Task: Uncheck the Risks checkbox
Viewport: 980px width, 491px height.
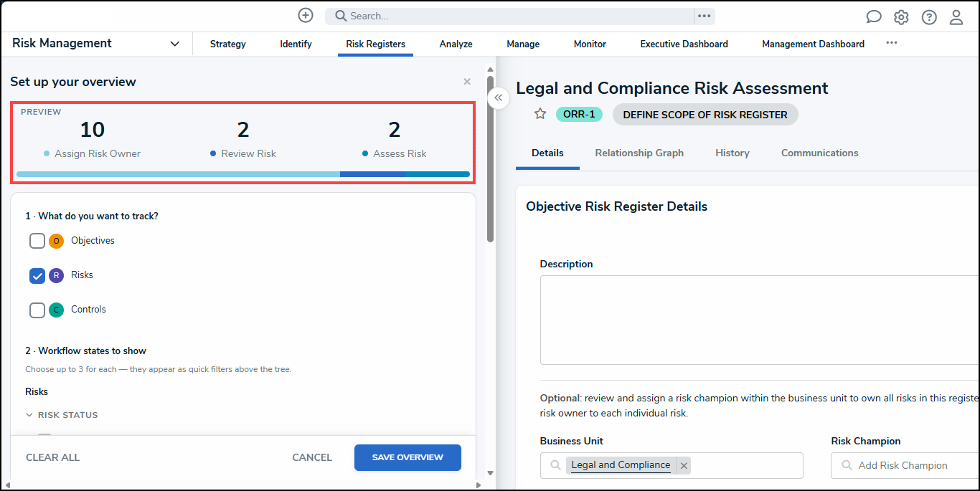Action: (x=37, y=275)
